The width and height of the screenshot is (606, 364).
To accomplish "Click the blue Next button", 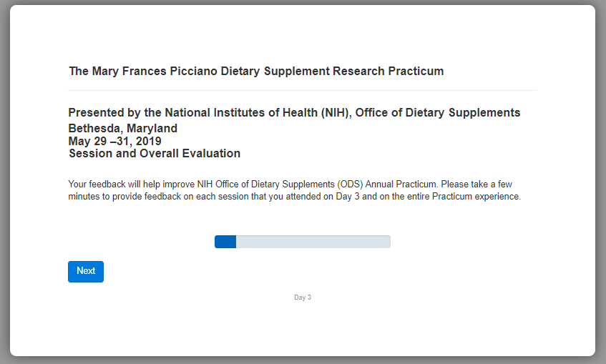I will click(x=86, y=271).
